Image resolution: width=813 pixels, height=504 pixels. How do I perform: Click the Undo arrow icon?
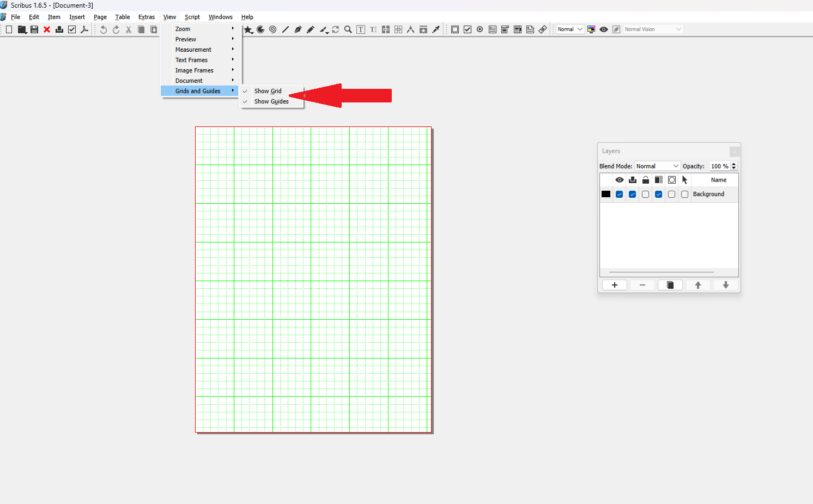(x=104, y=29)
